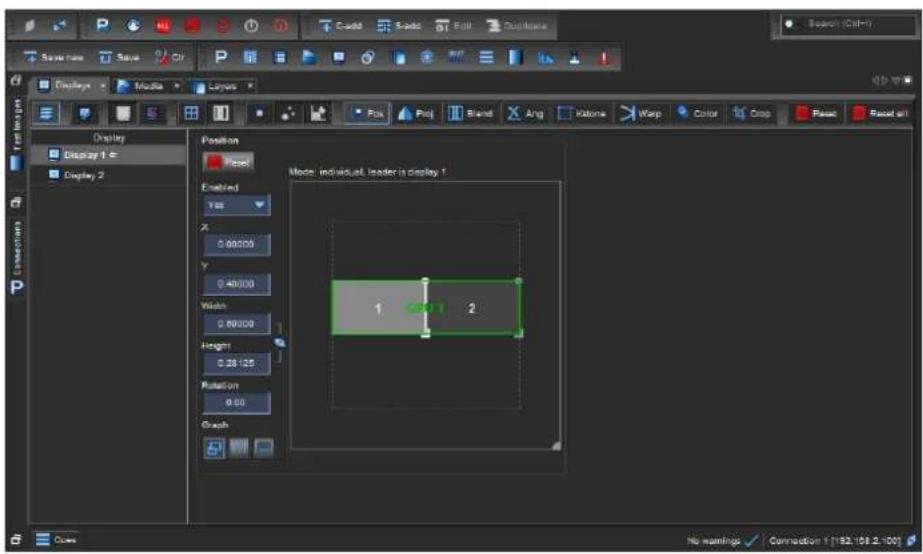Screen dimensions: 923x554
Task: Open the Crop settings page
Action: click(x=752, y=114)
